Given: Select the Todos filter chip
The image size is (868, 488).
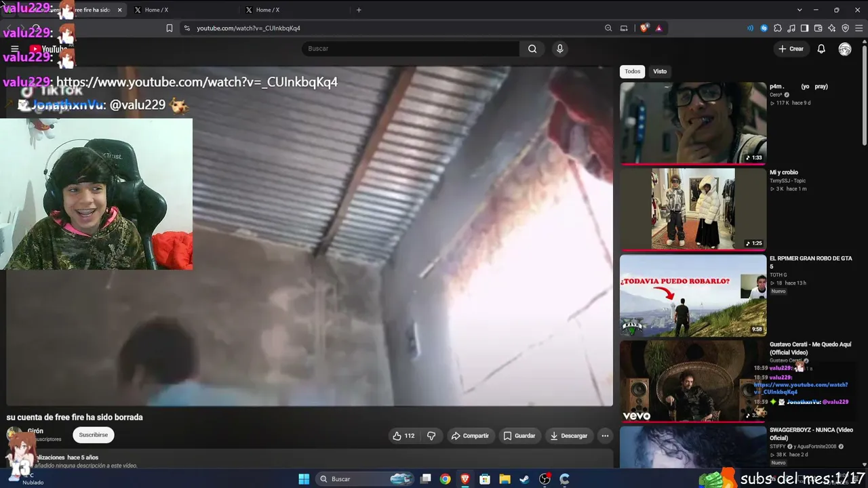Looking at the screenshot, I should [x=633, y=71].
